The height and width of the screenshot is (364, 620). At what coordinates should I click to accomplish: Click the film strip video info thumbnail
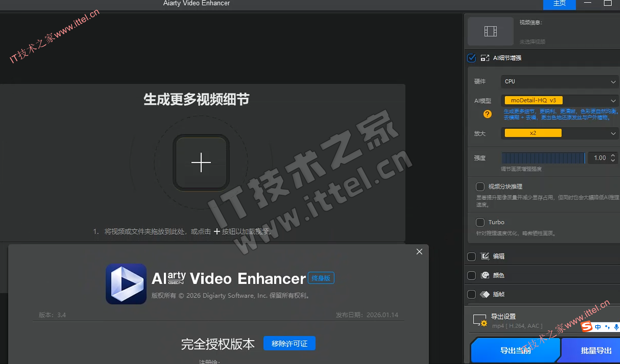click(x=490, y=31)
